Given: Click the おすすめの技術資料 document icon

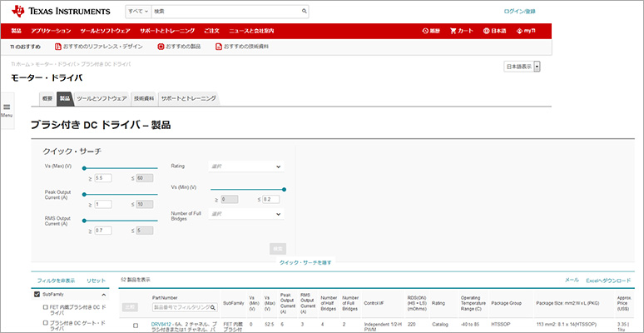Looking at the screenshot, I should (x=219, y=47).
